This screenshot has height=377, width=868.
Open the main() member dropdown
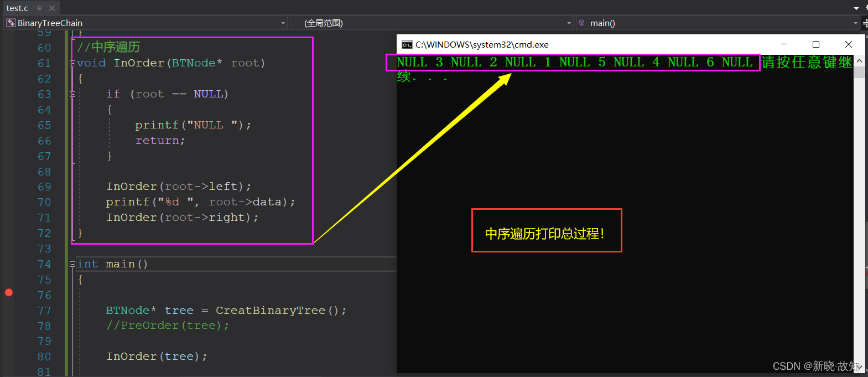[x=855, y=23]
